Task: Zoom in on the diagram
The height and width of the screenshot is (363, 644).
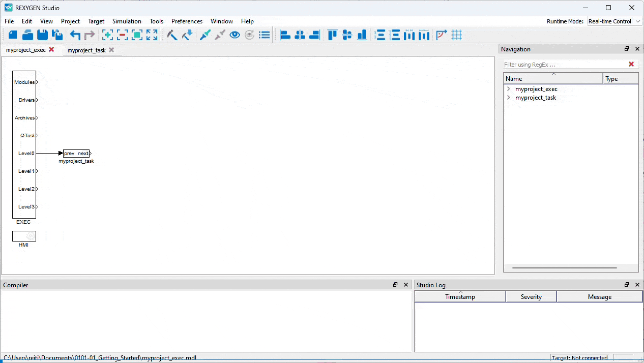Action: (107, 35)
